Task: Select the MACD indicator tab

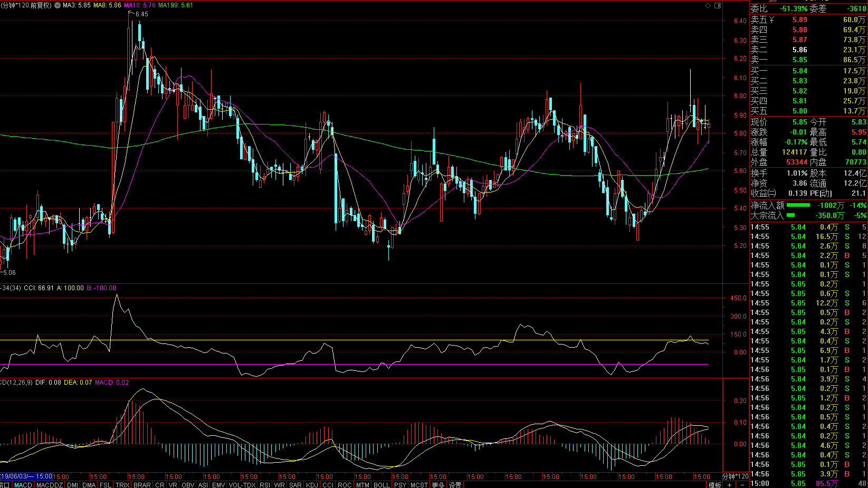Action: (23, 485)
